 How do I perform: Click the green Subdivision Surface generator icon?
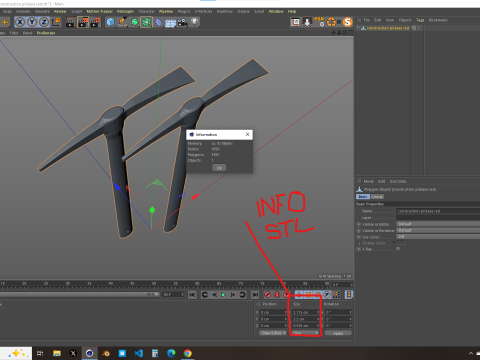(x=135, y=22)
